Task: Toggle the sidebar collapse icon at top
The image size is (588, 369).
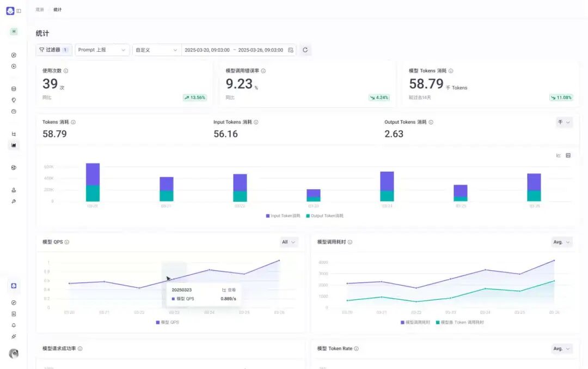Action: pyautogui.click(x=19, y=11)
